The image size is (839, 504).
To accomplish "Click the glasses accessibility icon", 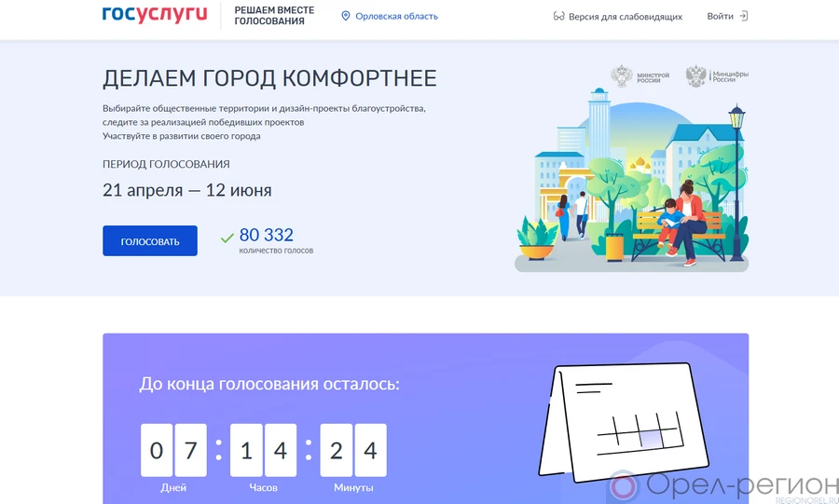I will coord(558,17).
